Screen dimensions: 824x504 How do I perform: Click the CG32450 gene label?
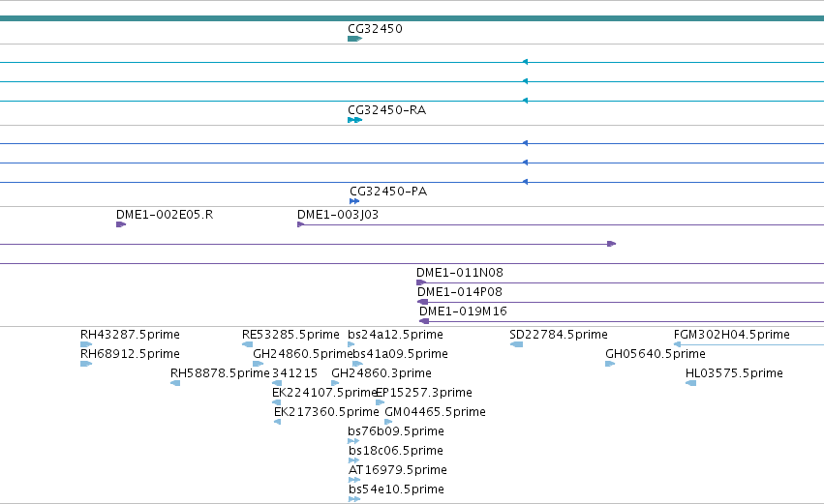[376, 29]
